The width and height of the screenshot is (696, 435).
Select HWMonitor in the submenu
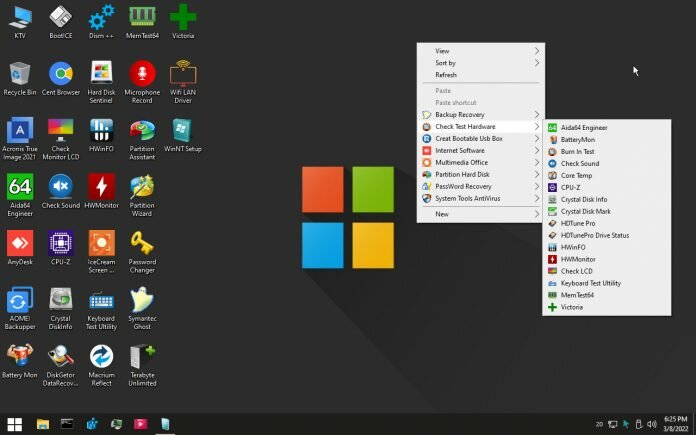606,259
